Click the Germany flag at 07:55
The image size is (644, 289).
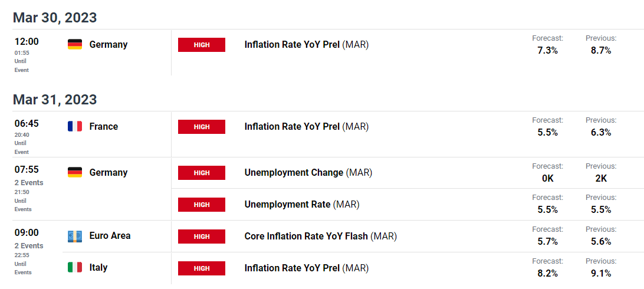75,172
